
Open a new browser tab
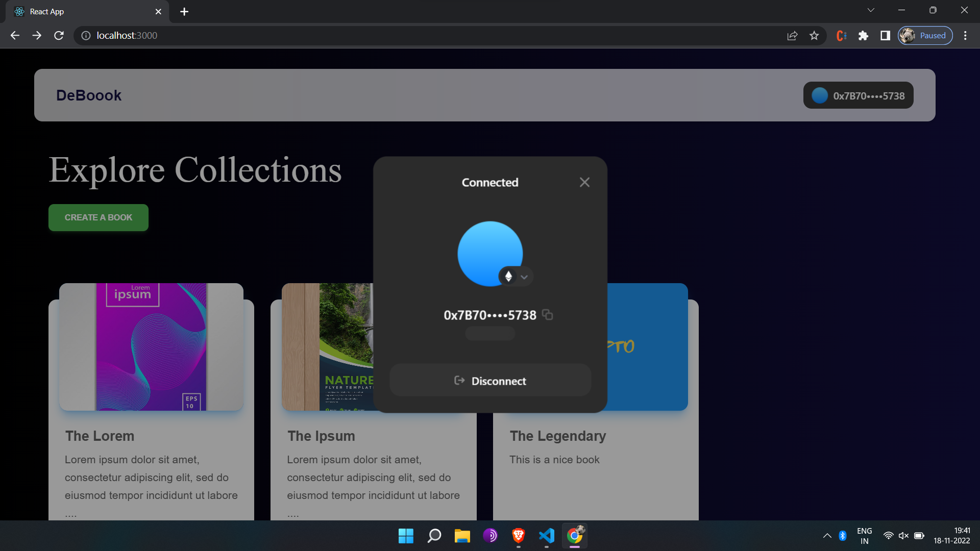tap(184, 11)
